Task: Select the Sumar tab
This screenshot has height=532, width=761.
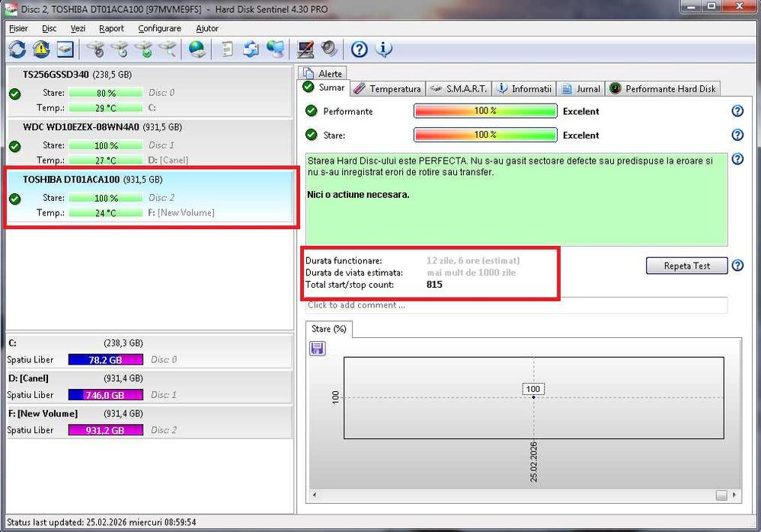Action: (x=323, y=88)
